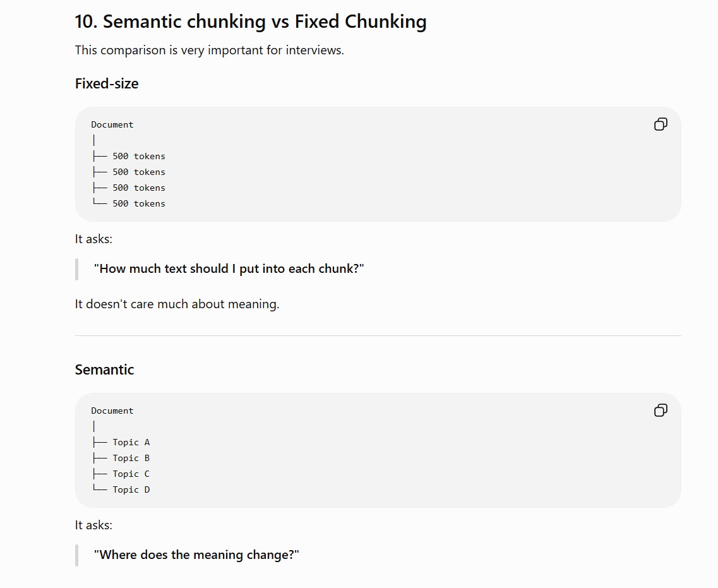
Task: Copy the fixed-size code block
Action: [661, 124]
